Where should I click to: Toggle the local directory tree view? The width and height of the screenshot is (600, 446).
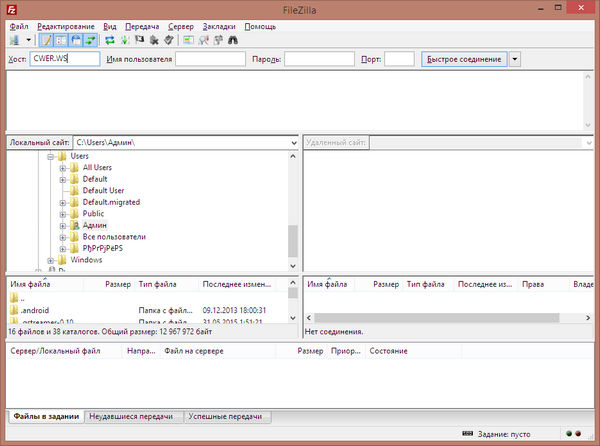coord(61,40)
